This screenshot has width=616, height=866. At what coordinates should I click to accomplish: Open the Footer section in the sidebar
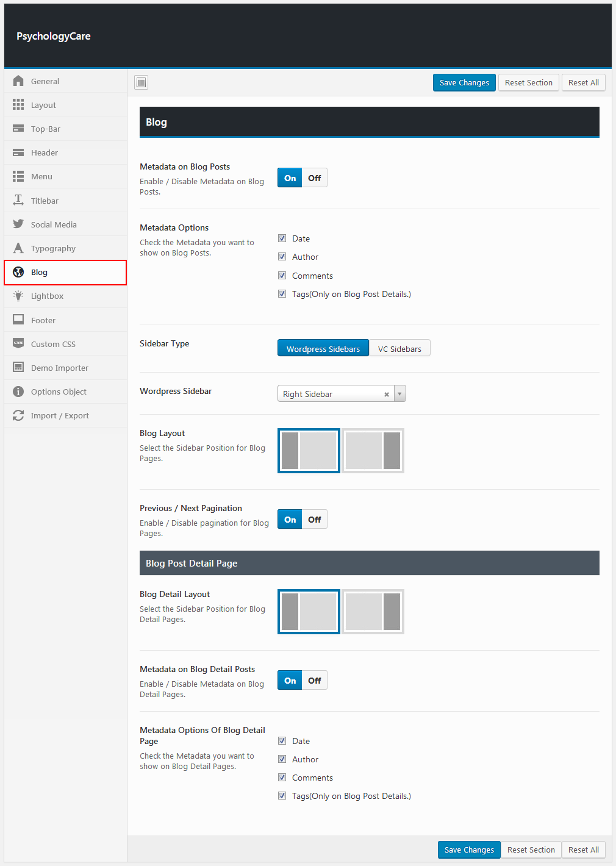(43, 320)
